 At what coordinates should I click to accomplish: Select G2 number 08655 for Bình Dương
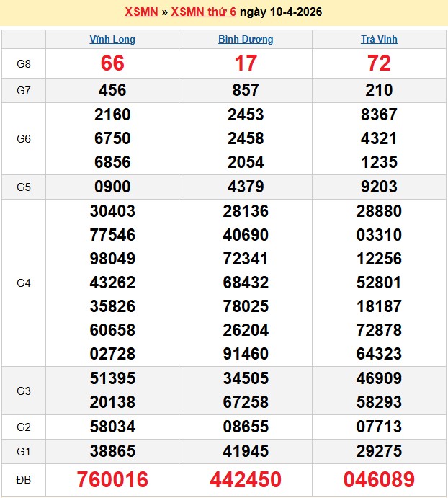tap(246, 427)
